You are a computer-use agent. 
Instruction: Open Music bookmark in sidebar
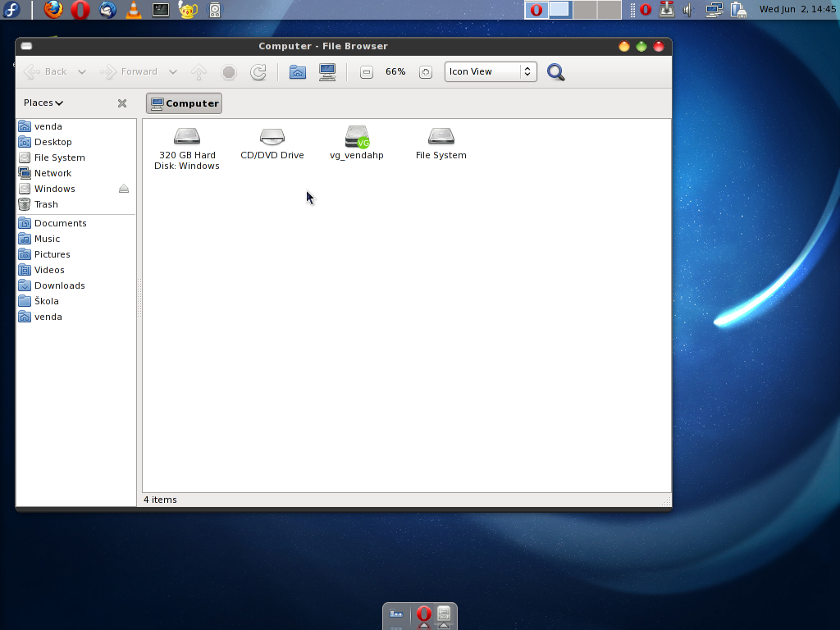pos(76,239)
